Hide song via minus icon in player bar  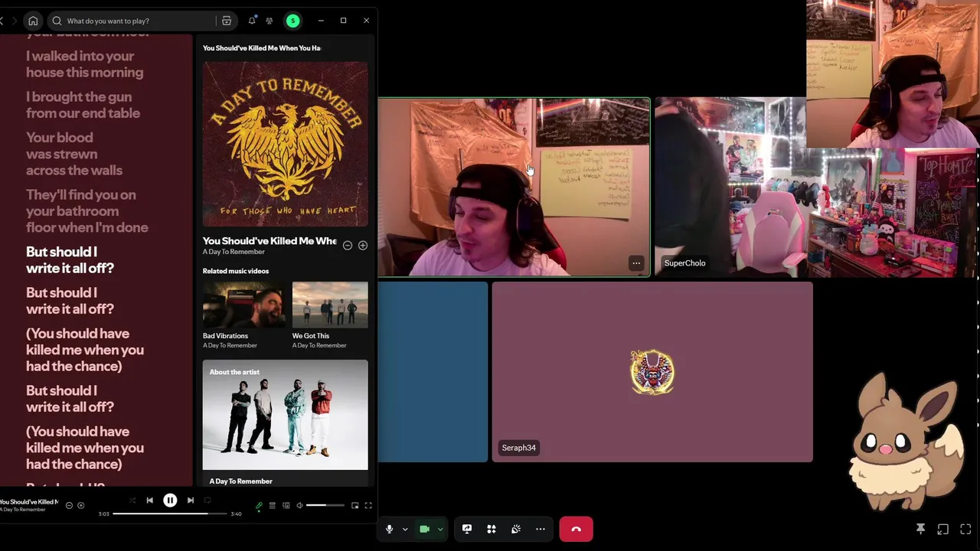pyautogui.click(x=69, y=506)
